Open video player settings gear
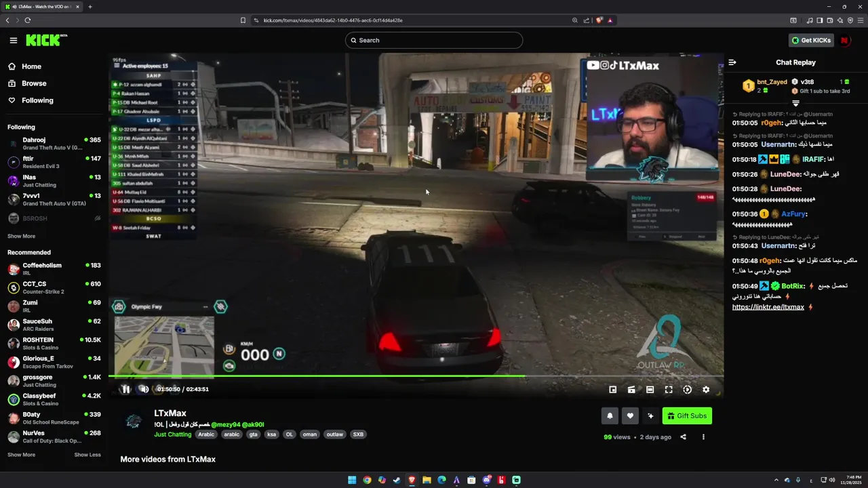 coord(706,390)
